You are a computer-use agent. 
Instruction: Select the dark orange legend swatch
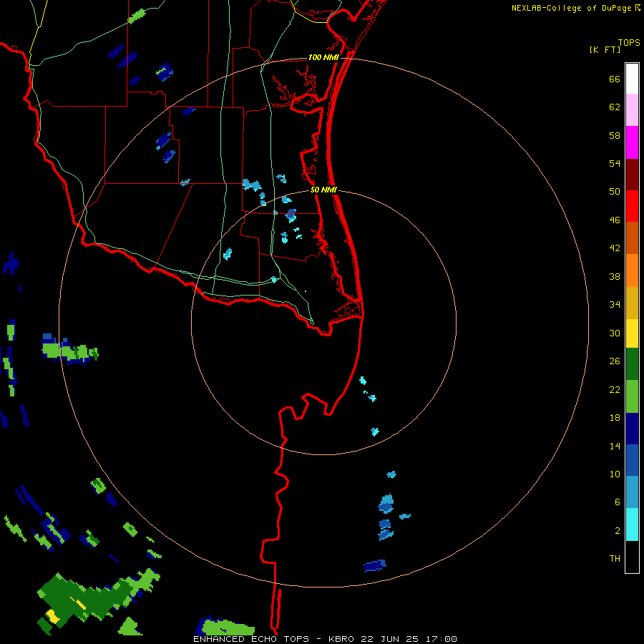tap(632, 238)
